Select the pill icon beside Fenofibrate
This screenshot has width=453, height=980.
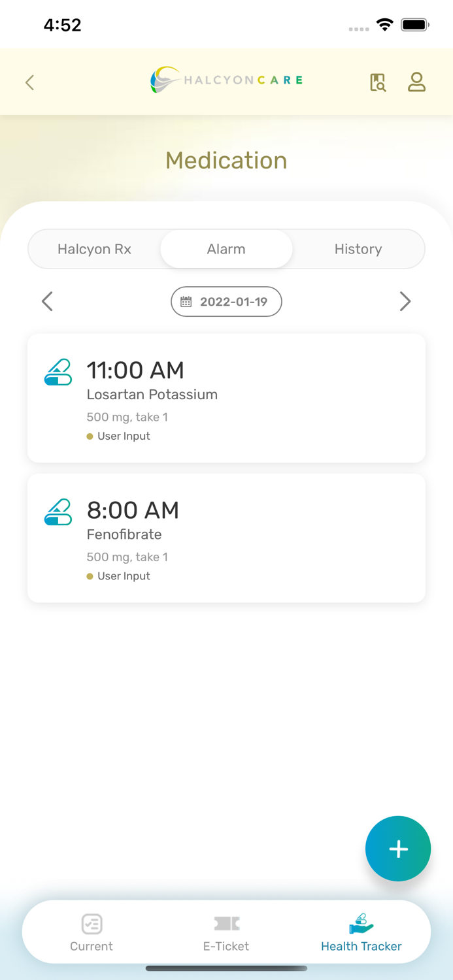click(x=58, y=512)
